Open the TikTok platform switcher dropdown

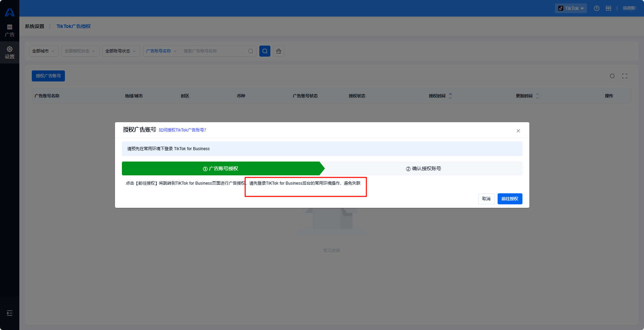(571, 8)
